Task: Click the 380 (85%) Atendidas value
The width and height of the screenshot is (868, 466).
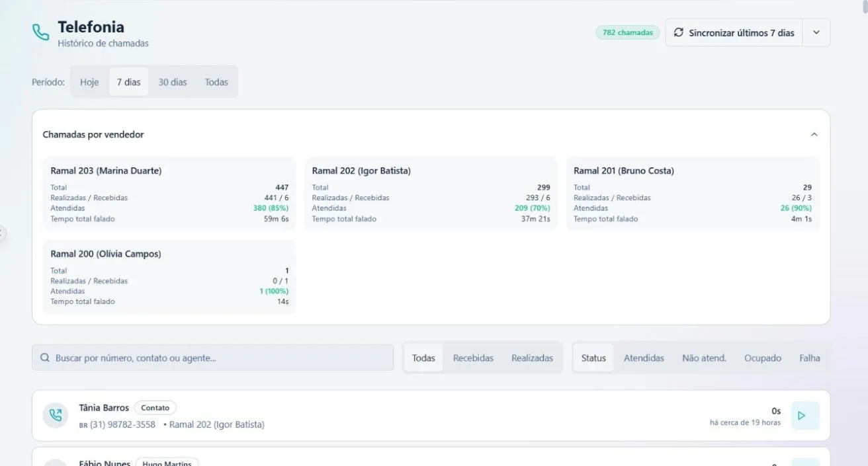Action: pos(271,208)
